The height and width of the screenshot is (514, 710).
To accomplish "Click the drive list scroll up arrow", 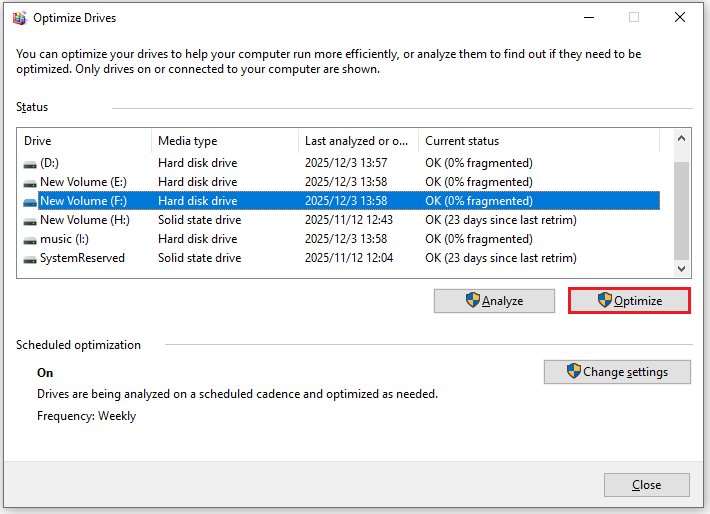I will [681, 138].
